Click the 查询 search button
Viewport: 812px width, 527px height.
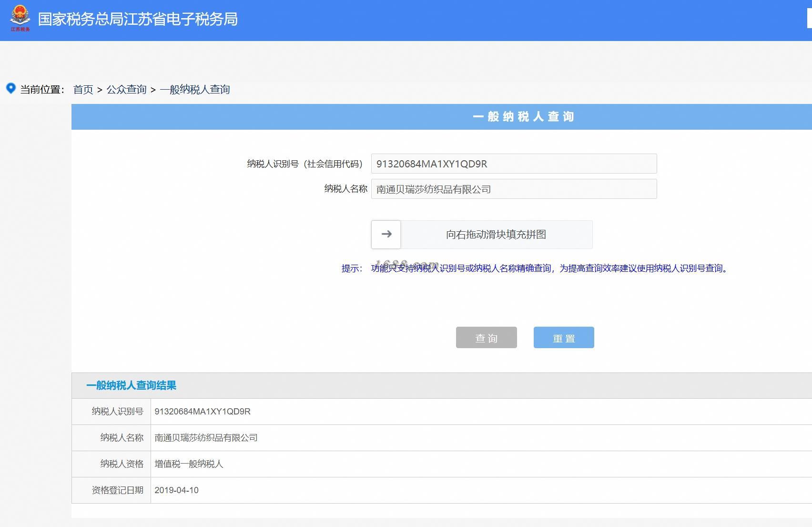coord(486,338)
